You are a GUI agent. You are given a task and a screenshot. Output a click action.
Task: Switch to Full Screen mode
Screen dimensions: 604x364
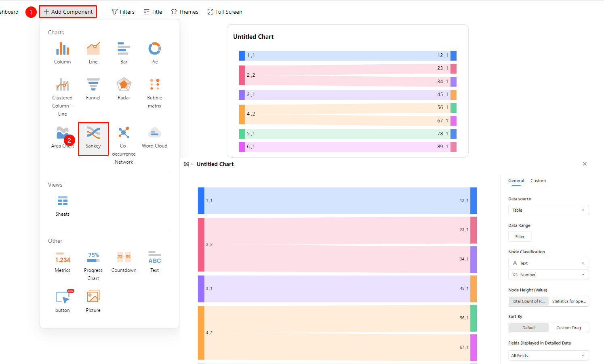(x=225, y=12)
